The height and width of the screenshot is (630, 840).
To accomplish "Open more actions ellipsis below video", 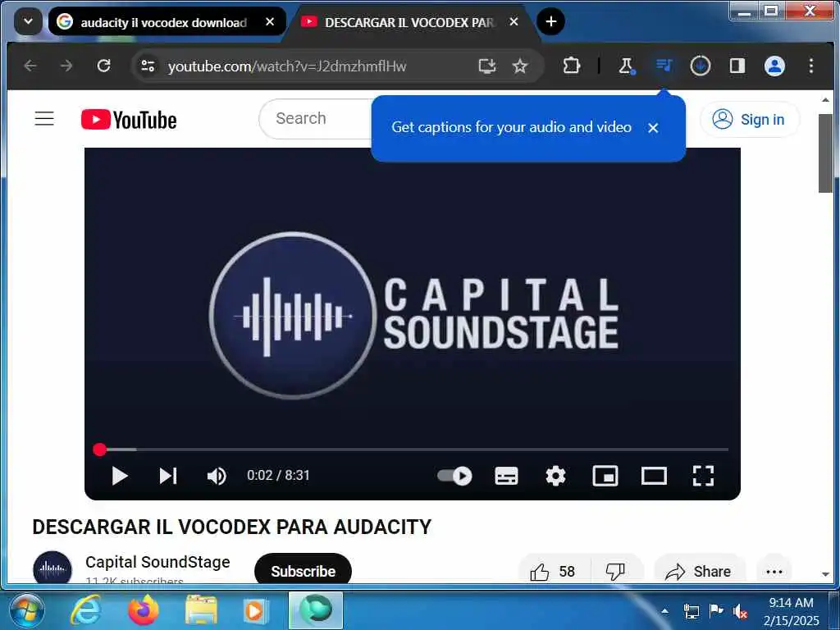I will pyautogui.click(x=774, y=572).
